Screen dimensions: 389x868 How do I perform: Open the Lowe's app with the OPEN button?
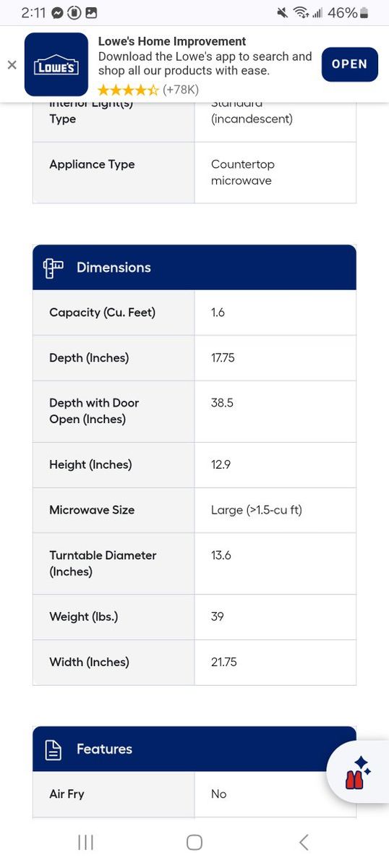(x=350, y=64)
